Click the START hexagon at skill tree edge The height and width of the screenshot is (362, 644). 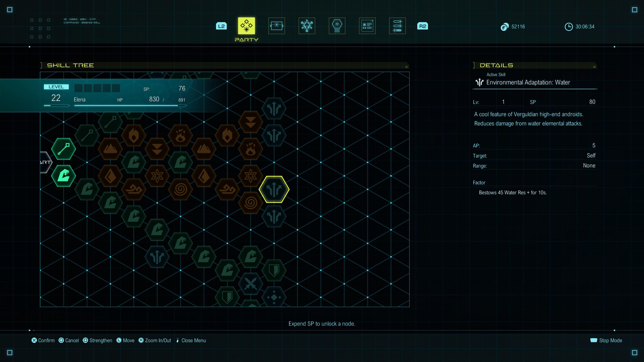46,162
